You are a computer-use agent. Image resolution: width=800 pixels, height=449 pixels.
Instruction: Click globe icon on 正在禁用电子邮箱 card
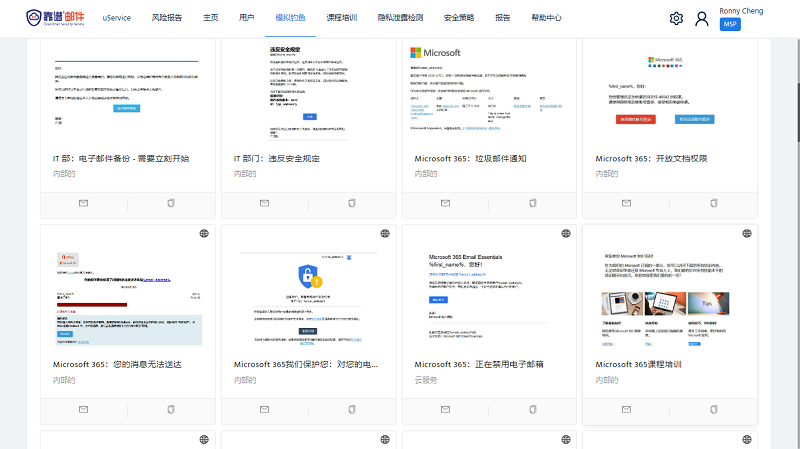[x=566, y=233]
